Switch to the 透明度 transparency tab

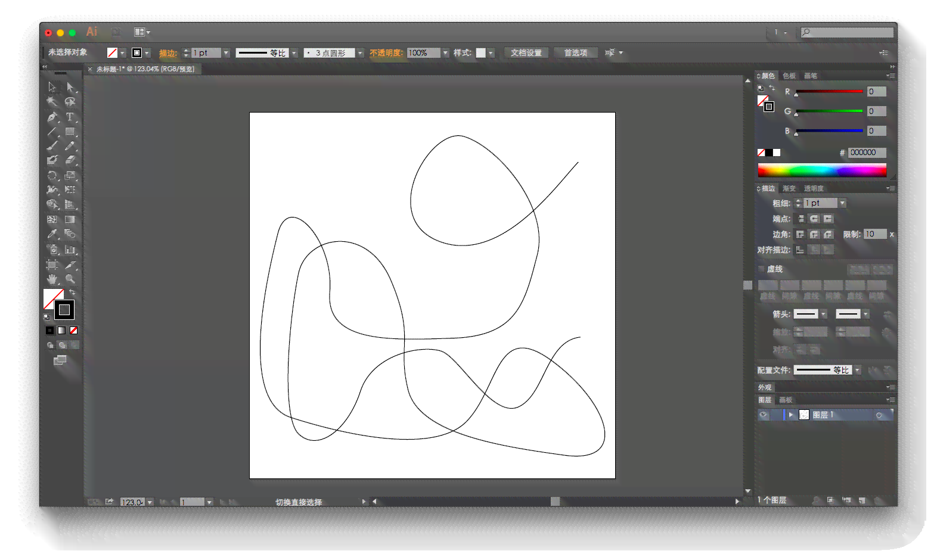pyautogui.click(x=814, y=188)
